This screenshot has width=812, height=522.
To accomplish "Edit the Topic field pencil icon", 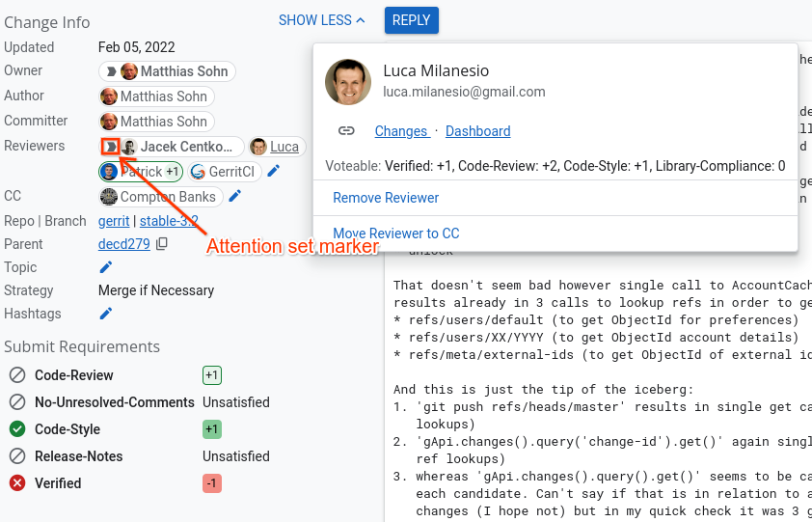I will pos(106,267).
